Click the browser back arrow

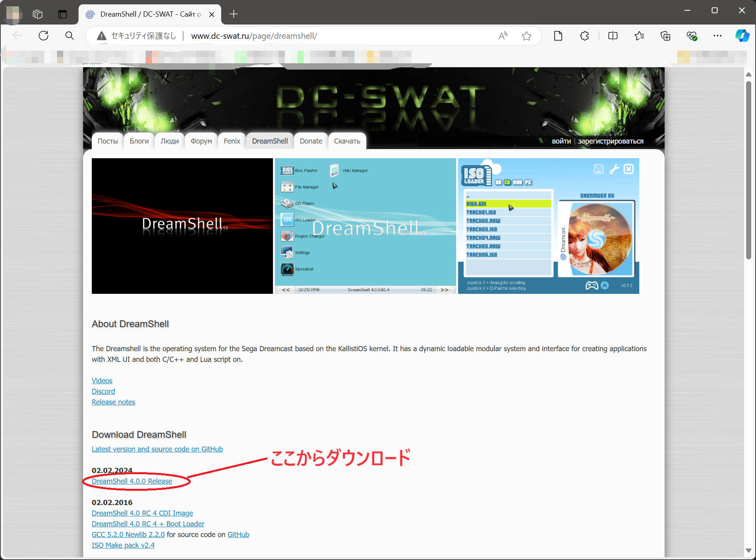(x=17, y=36)
